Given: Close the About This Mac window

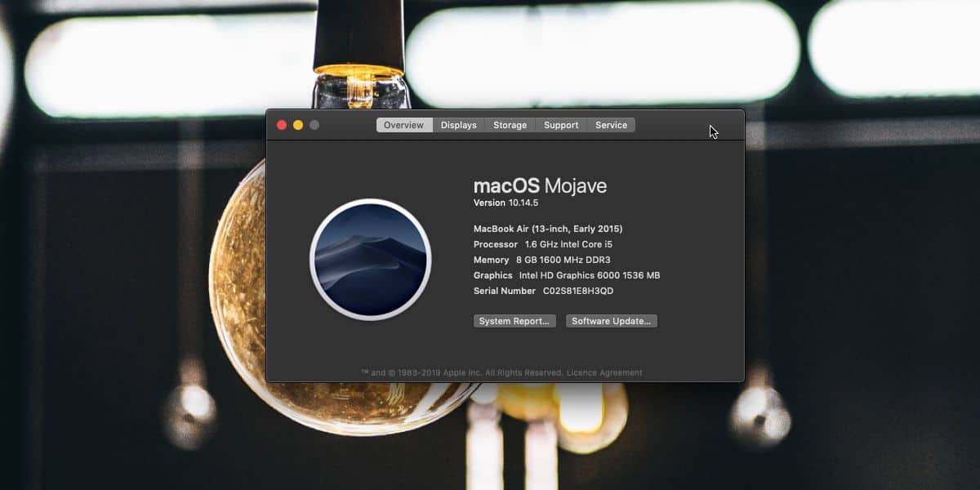Looking at the screenshot, I should [282, 125].
